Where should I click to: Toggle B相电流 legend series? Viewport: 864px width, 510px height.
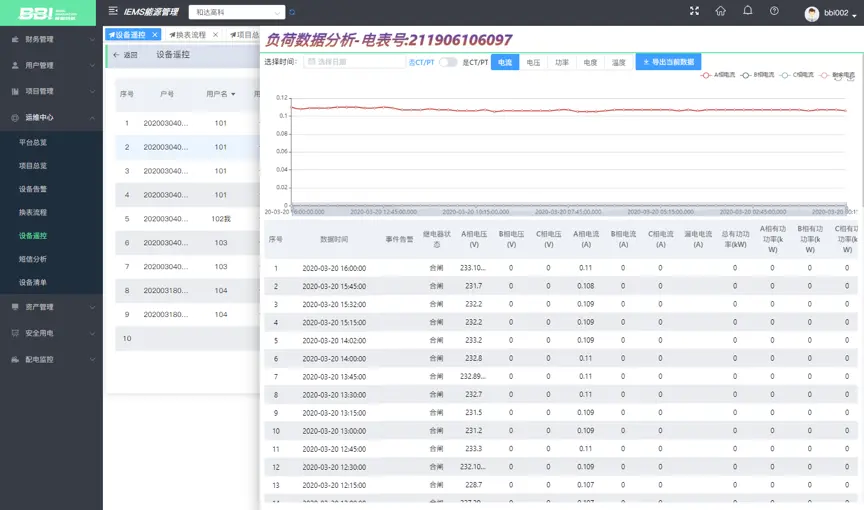pyautogui.click(x=757, y=75)
